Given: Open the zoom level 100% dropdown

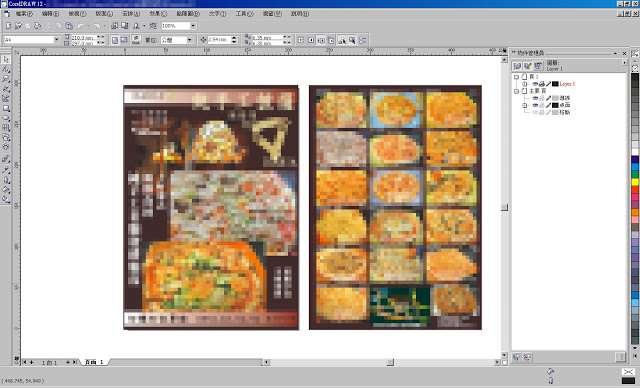Looking at the screenshot, I should [193, 26].
